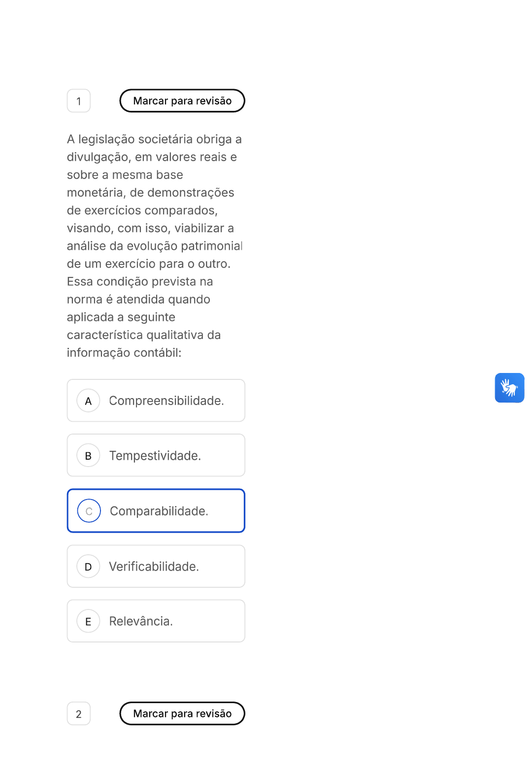Click the letter A option circle
This screenshot has height=775, width=532.
(x=89, y=401)
